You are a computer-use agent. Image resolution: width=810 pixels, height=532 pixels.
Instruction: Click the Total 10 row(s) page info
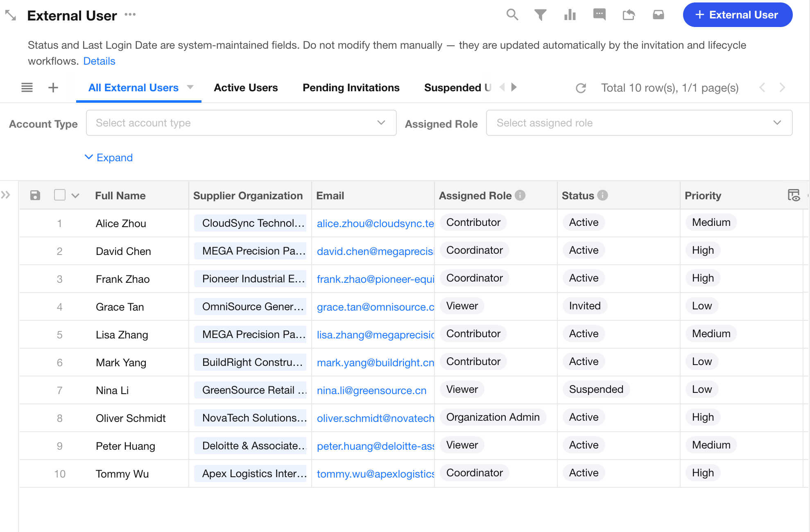670,88
